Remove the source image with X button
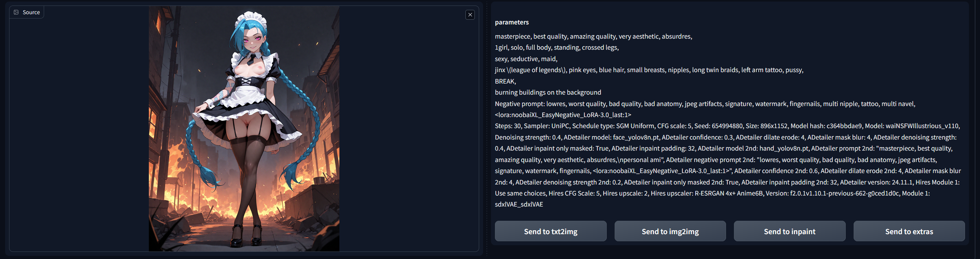 (470, 15)
